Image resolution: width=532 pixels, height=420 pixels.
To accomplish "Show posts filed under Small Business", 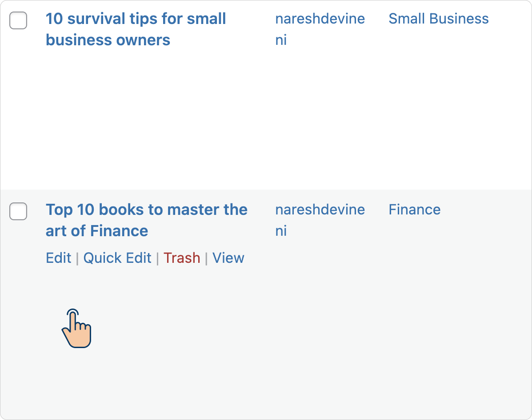I will pyautogui.click(x=438, y=19).
